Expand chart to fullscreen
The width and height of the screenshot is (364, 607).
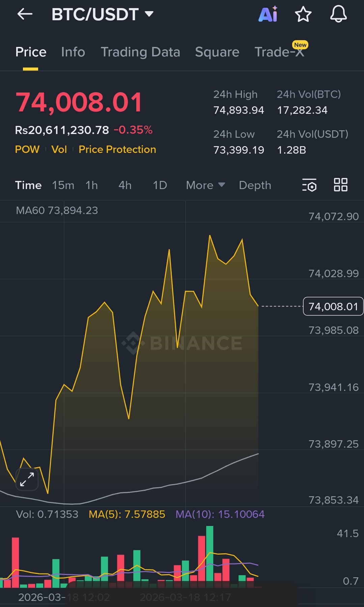pos(27,479)
